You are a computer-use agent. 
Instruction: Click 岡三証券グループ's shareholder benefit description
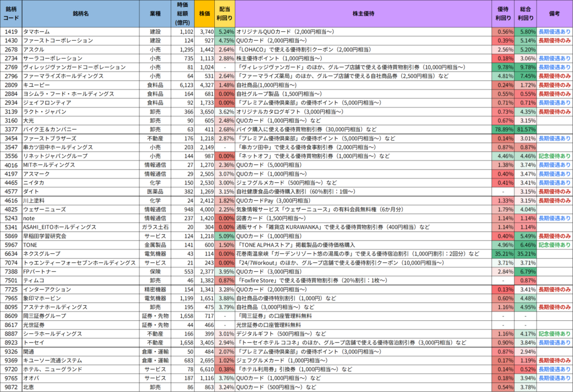point(363,316)
